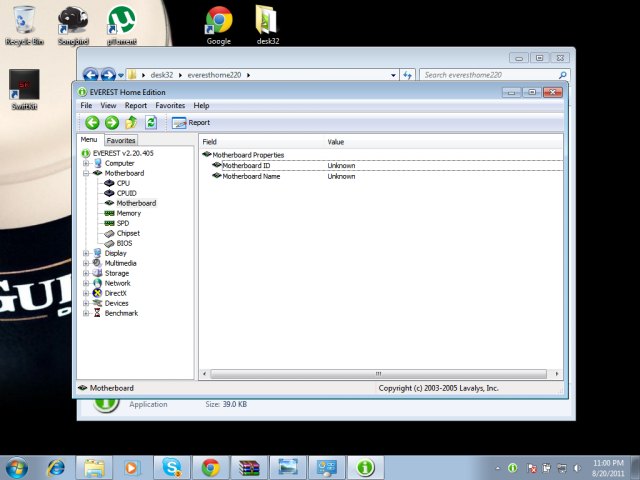This screenshot has height=480, width=640.
Task: Click the Refresh toolbar icon in EVEREST
Action: point(151,122)
